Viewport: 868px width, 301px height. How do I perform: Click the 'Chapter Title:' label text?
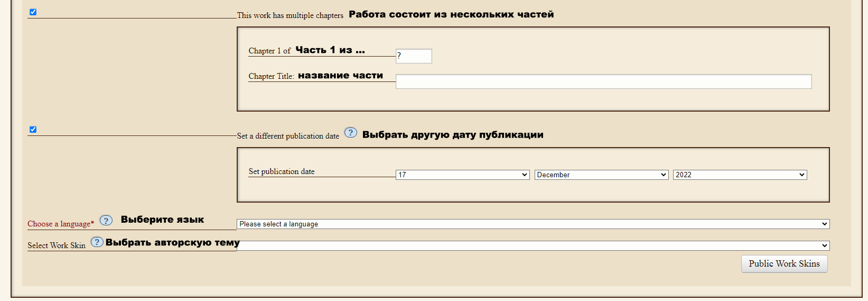pyautogui.click(x=272, y=76)
